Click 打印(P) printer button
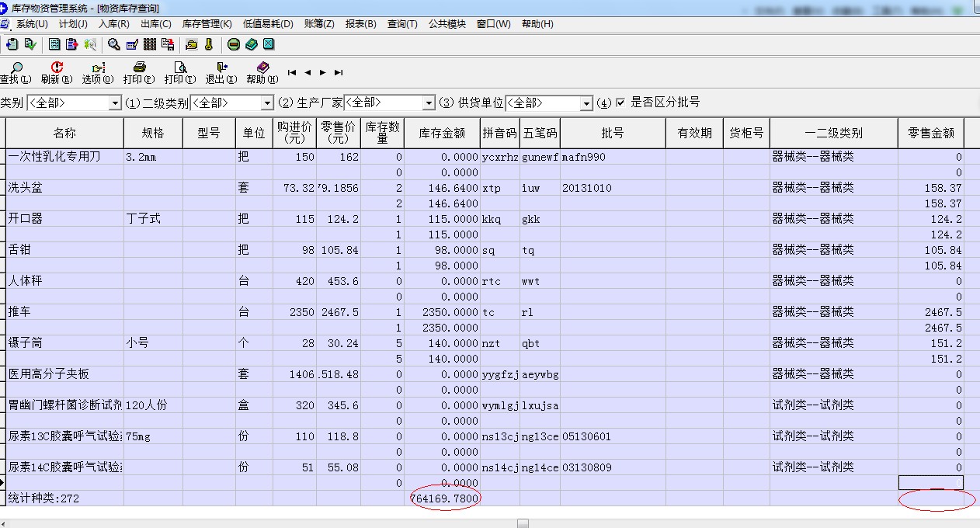Viewport: 980px width, 528px height. 139,73
